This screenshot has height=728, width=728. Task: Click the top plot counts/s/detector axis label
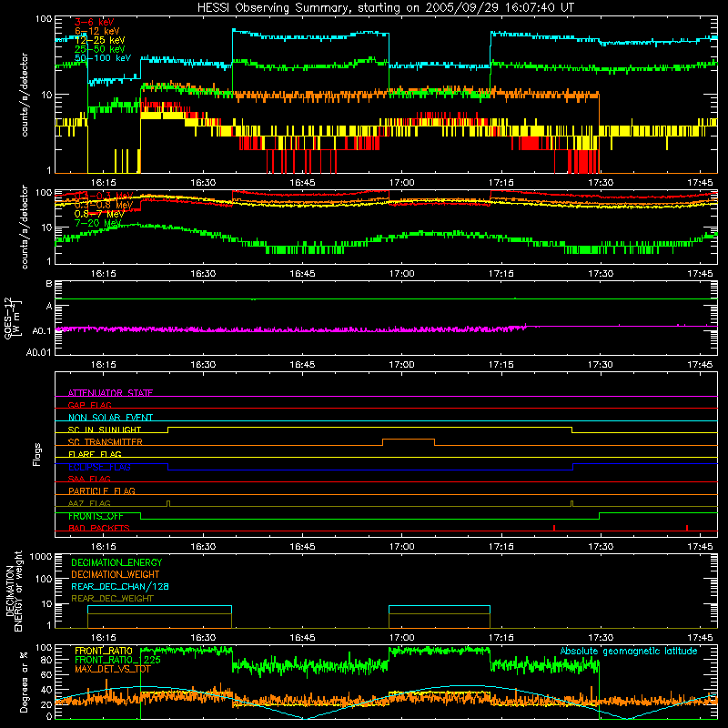click(x=25, y=95)
